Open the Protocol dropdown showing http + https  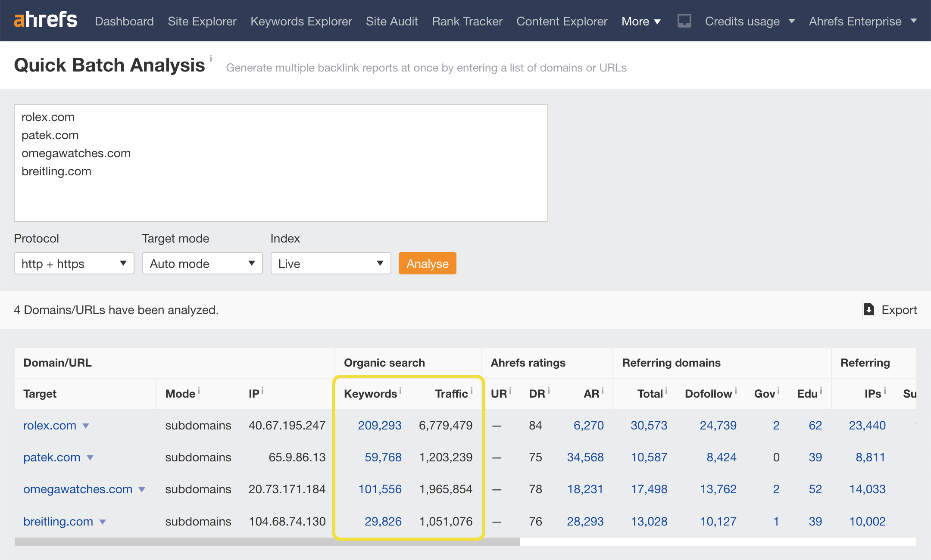[x=74, y=263]
